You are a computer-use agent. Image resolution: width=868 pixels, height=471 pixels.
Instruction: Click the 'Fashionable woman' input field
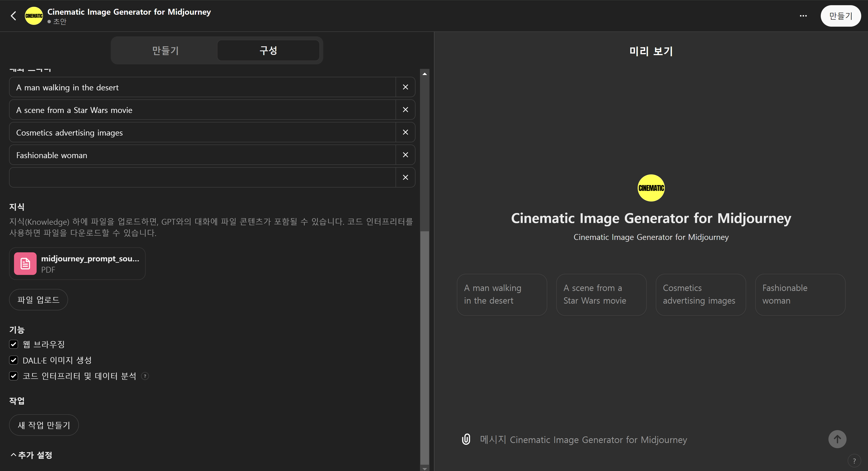[x=202, y=155]
